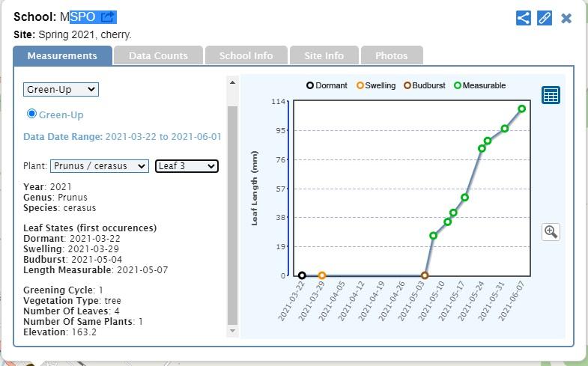The height and width of the screenshot is (366, 588).
Task: Toggle Dormant series in chart legend
Action: point(327,85)
